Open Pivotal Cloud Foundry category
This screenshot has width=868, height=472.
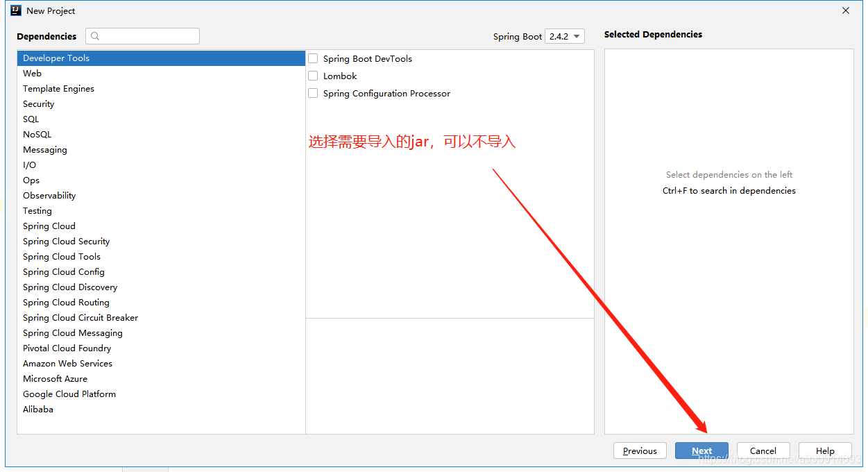pyautogui.click(x=161, y=348)
